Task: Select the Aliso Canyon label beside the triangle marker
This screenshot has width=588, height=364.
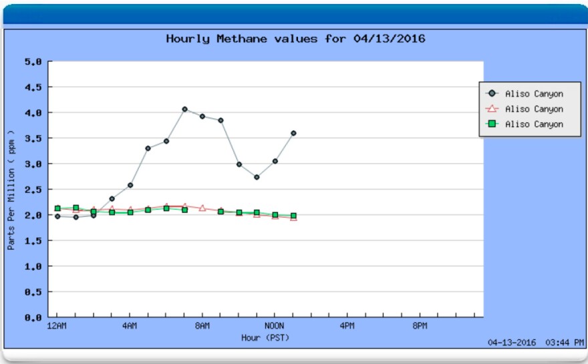Action: click(x=534, y=109)
